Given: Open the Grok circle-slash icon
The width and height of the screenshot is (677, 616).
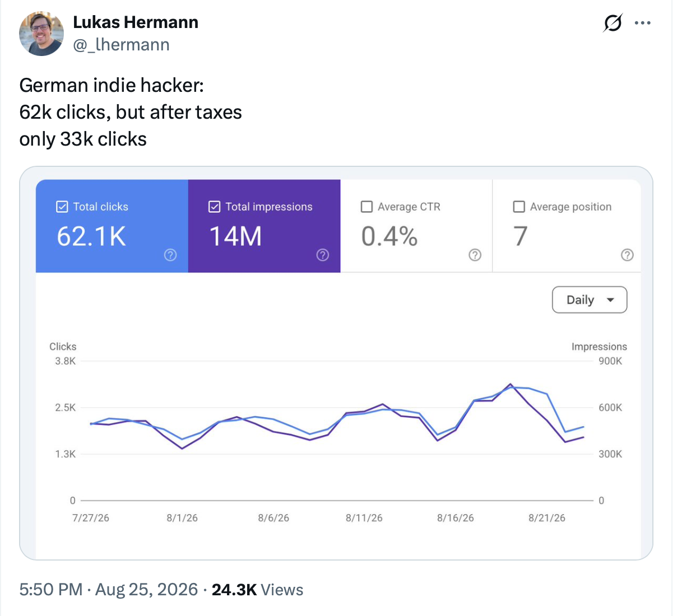Looking at the screenshot, I should pos(613,23).
